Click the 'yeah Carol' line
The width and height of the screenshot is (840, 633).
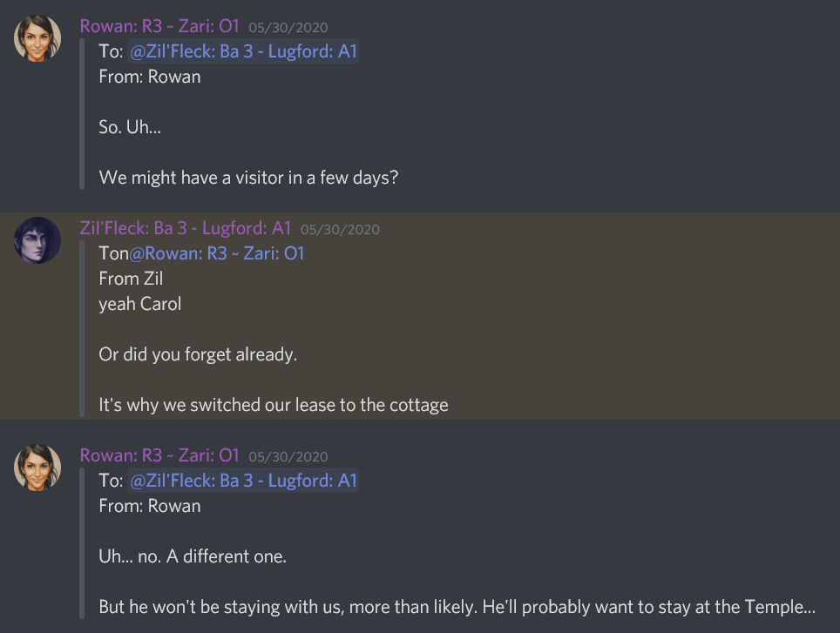[x=140, y=305]
